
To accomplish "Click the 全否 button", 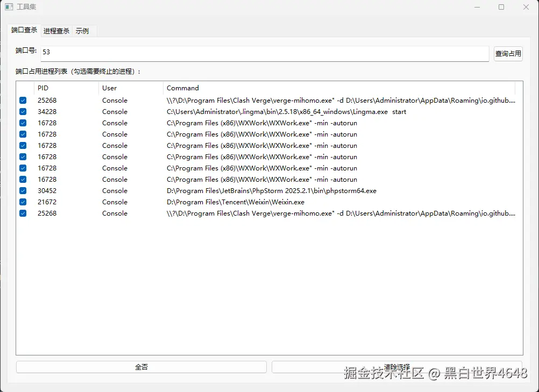I will click(x=141, y=367).
